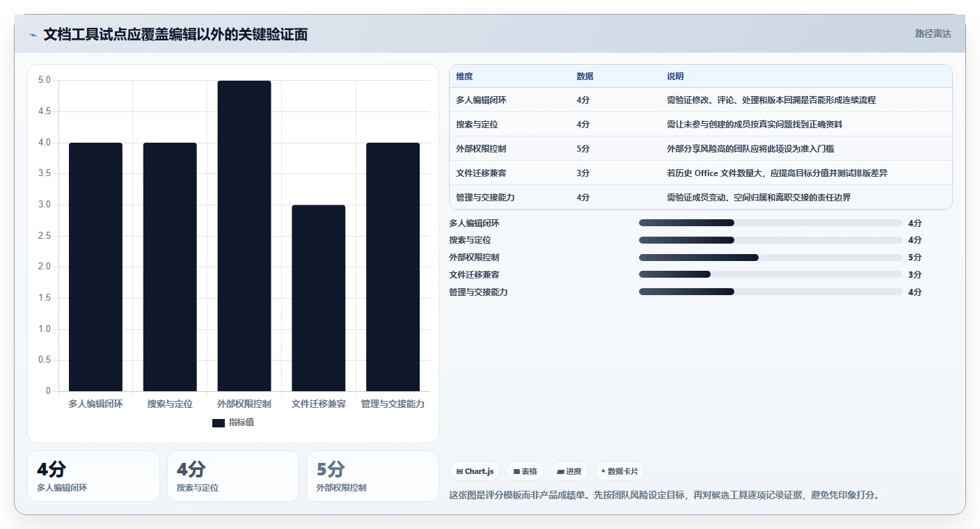
Task: Click the 表格 tag chip
Action: click(x=525, y=471)
